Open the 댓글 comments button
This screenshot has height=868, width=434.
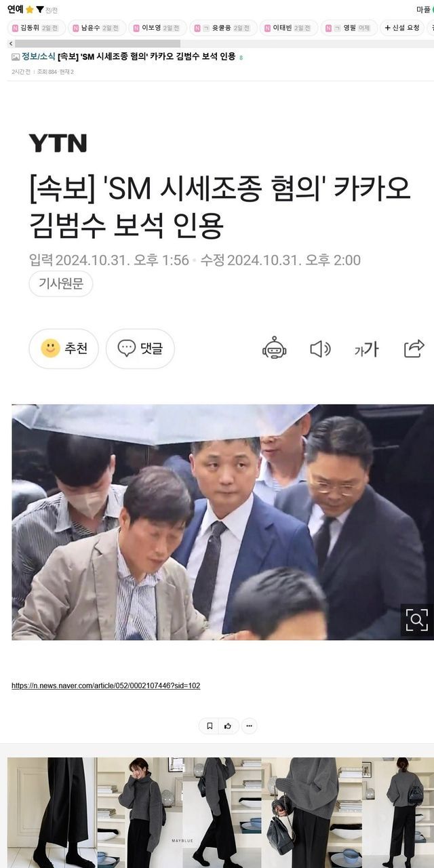pyautogui.click(x=140, y=349)
